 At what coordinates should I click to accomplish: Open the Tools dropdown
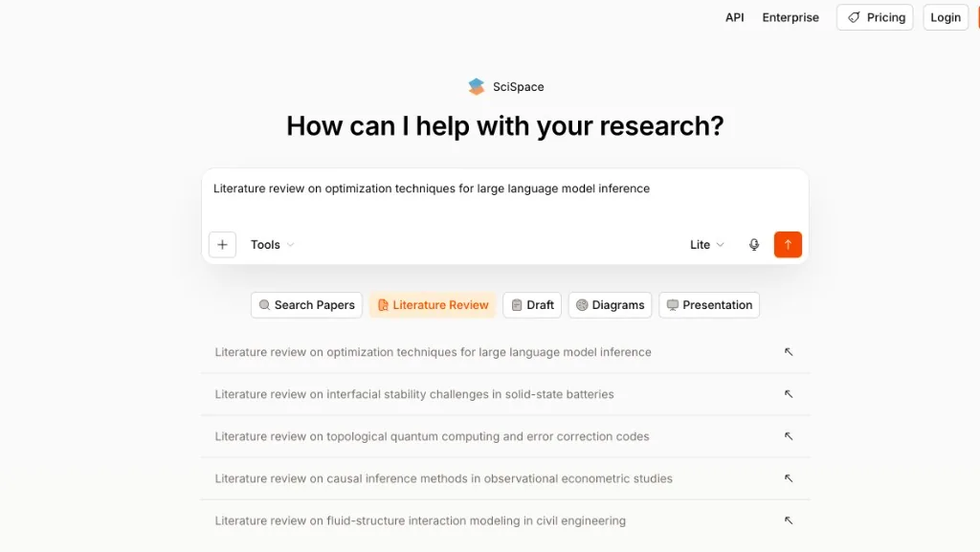coord(272,245)
